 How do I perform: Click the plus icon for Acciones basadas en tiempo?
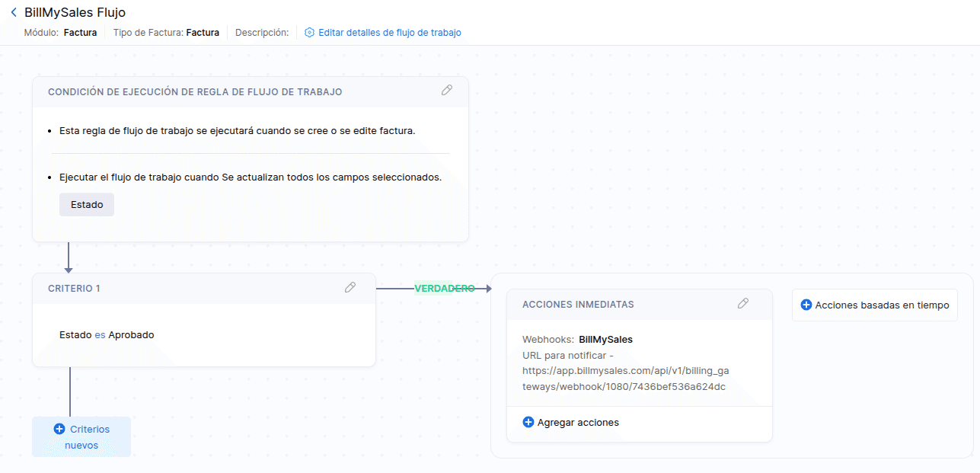806,305
